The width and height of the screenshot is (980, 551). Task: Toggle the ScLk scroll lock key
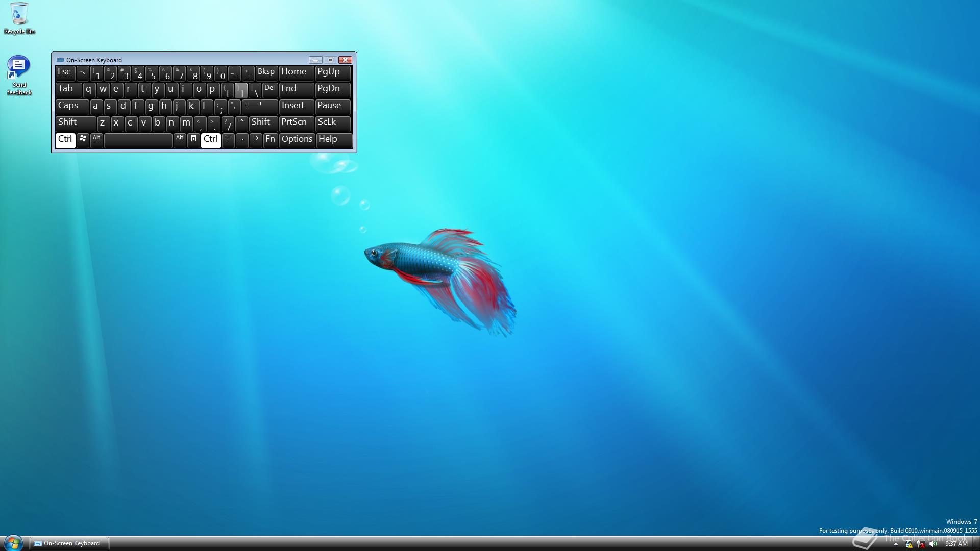[x=333, y=123]
